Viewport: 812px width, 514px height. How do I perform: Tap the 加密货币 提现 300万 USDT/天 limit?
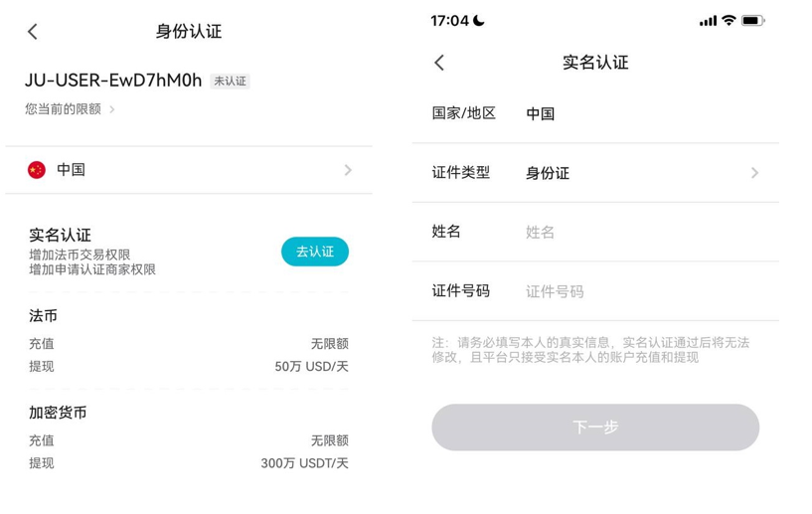(x=304, y=463)
